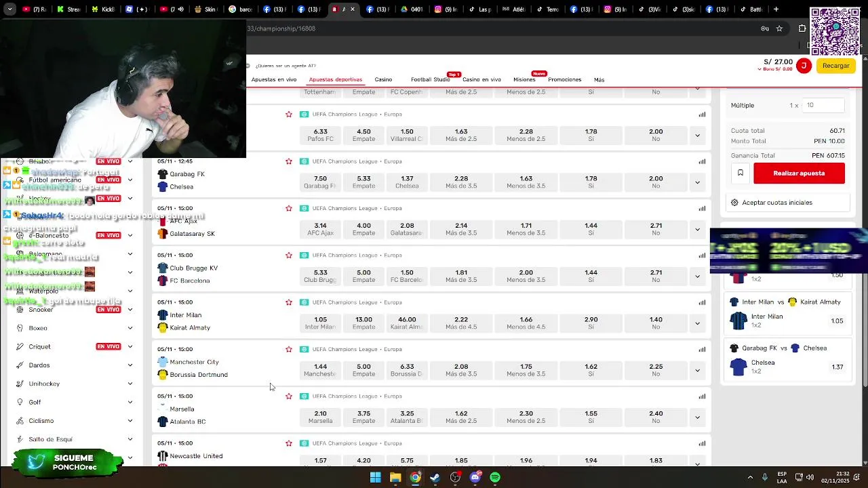Open statistics icon for Manchester City vs Dortmund

coord(702,350)
